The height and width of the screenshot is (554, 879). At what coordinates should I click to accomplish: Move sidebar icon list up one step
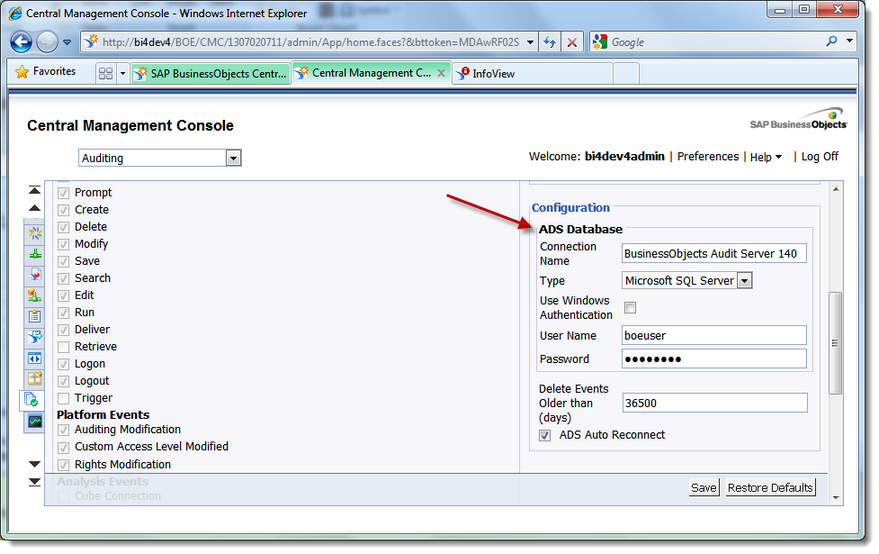point(35,208)
